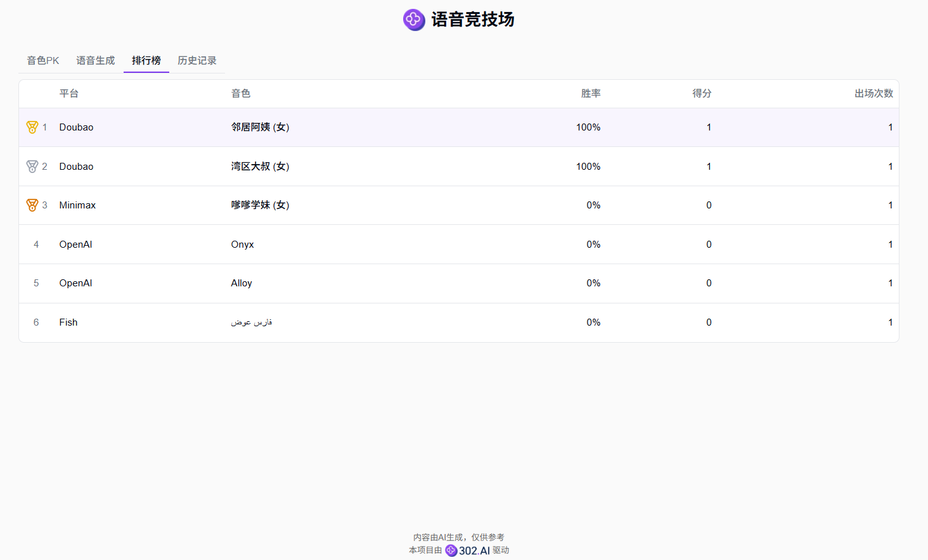Click the 0% win rate in Minimax row

pyautogui.click(x=593, y=205)
